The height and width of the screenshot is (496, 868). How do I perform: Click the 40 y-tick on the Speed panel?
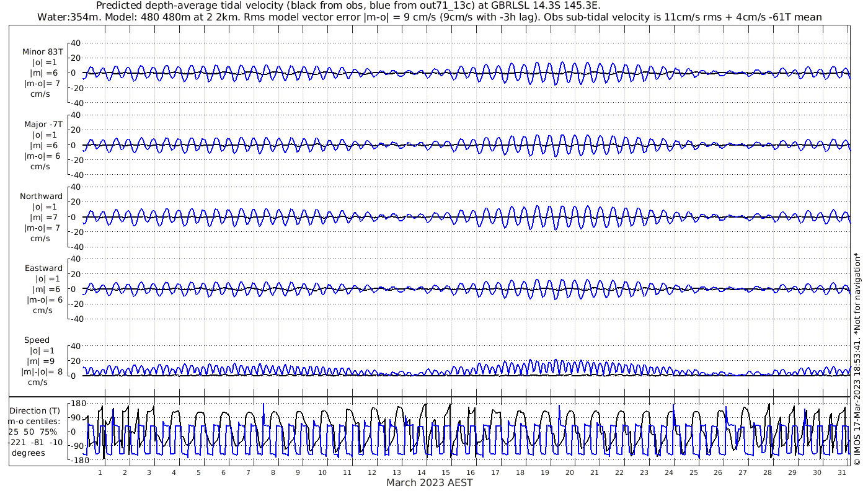point(76,346)
